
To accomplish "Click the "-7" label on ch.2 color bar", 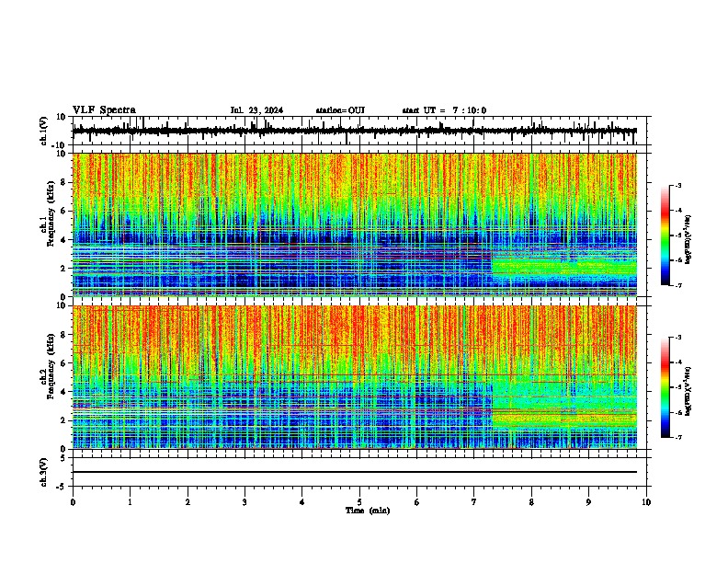I will point(678,437).
